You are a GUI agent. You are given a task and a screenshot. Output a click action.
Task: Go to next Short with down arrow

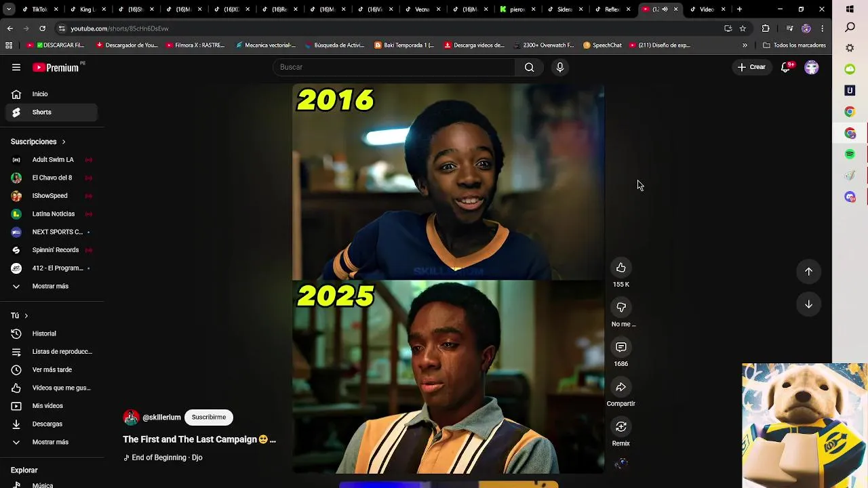pyautogui.click(x=808, y=304)
